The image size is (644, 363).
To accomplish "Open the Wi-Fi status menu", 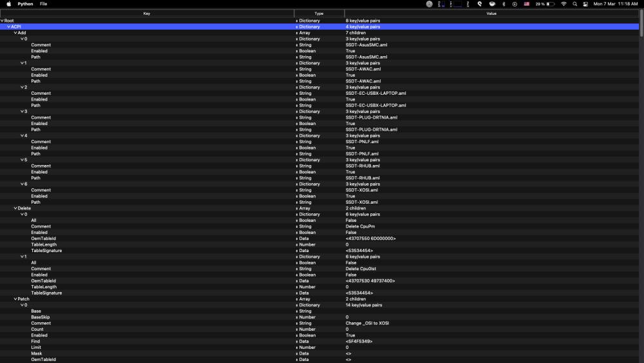I will [564, 4].
